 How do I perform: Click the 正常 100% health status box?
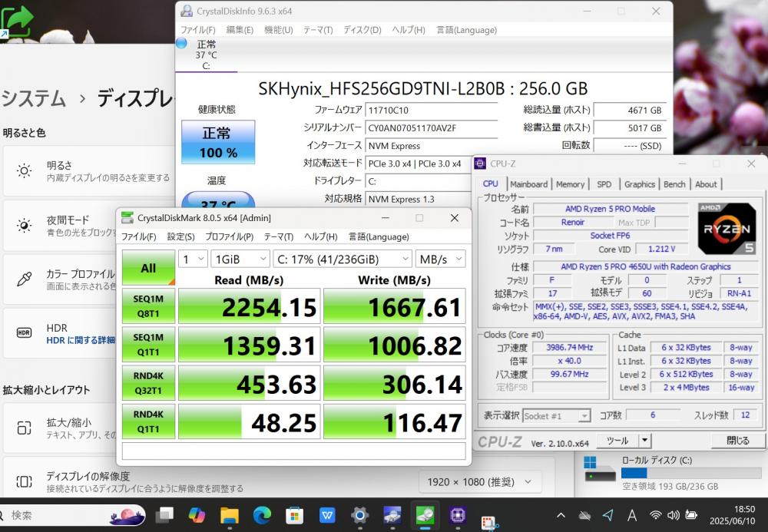tap(218, 143)
